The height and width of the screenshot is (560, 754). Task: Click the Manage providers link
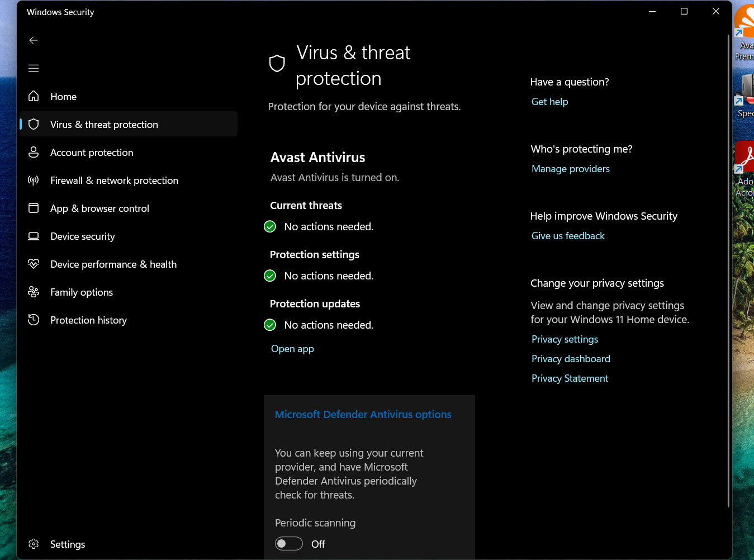tap(571, 169)
